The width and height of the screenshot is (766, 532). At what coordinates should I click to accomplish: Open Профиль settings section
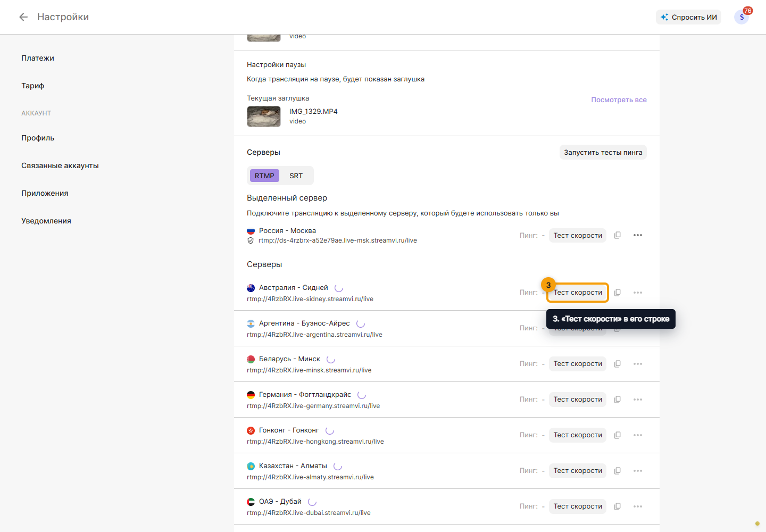(x=38, y=138)
